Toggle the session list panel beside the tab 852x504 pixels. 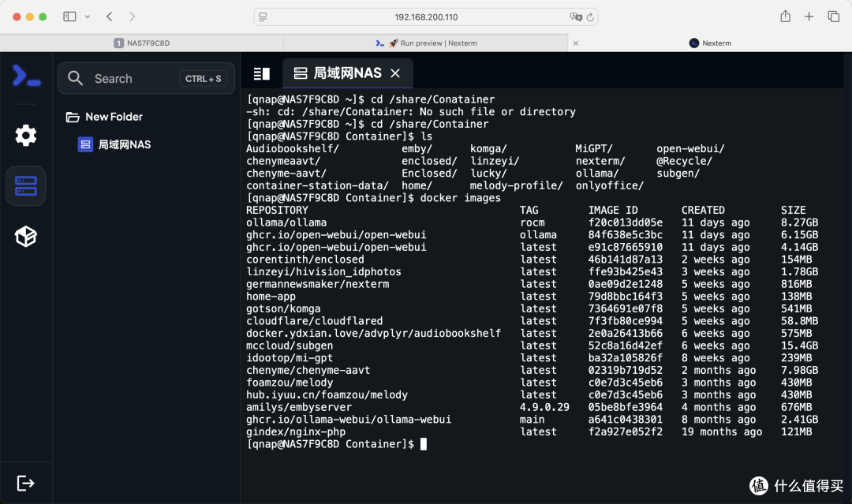click(x=261, y=73)
